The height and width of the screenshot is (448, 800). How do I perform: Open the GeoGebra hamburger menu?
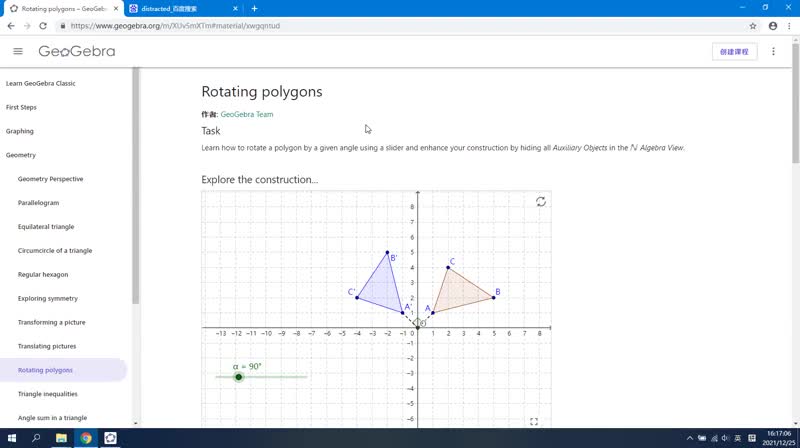(x=18, y=51)
